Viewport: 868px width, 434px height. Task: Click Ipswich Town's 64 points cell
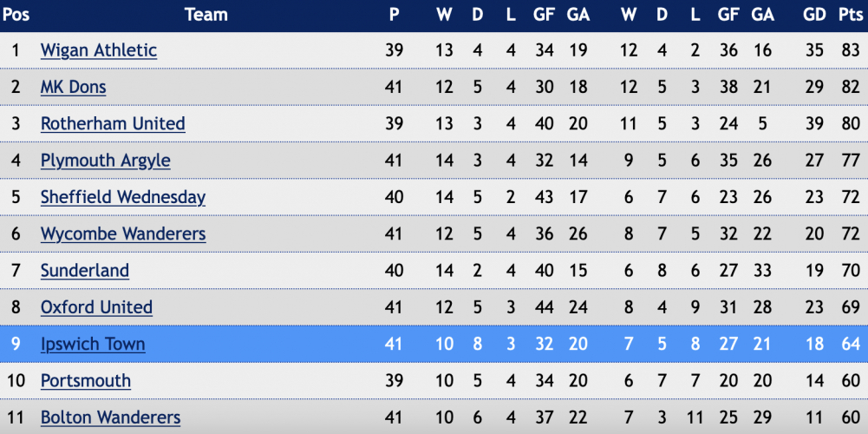[x=851, y=345]
